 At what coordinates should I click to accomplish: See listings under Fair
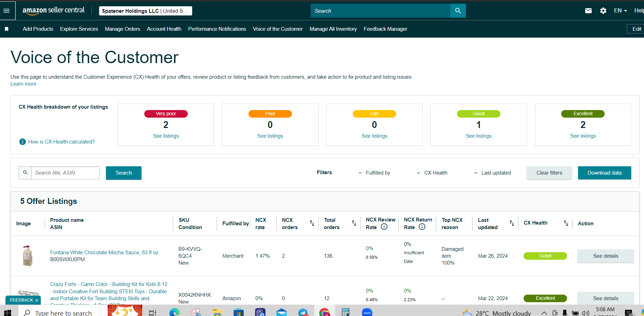[x=374, y=136]
